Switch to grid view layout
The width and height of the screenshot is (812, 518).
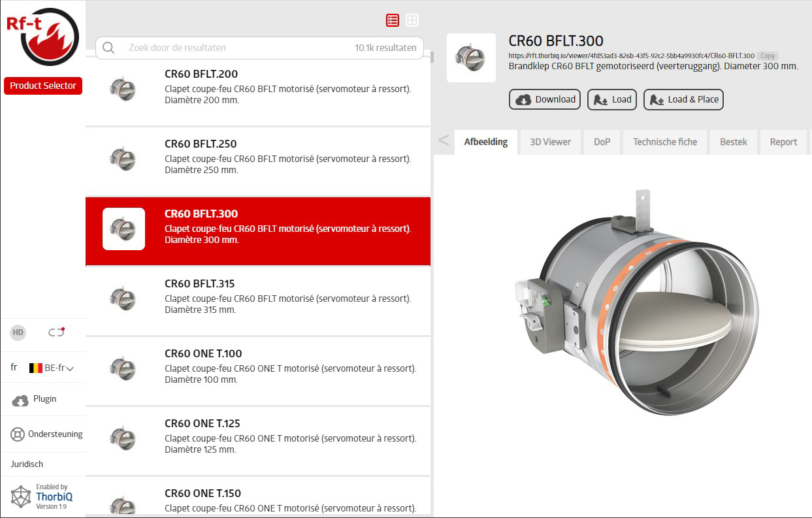[412, 20]
